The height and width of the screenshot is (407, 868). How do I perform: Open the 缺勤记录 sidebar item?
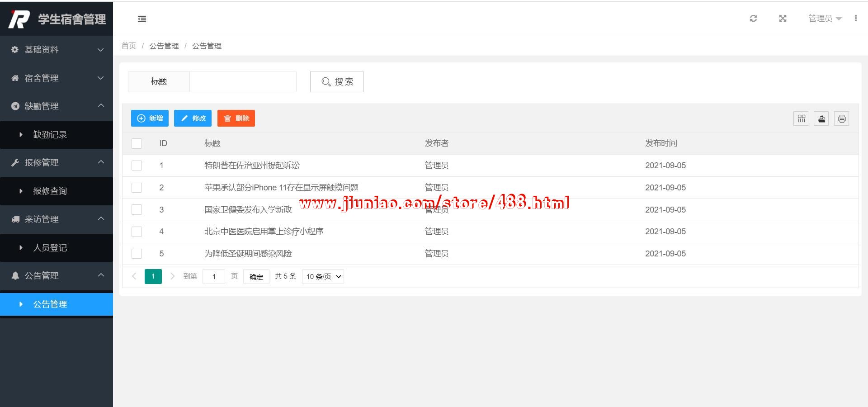[x=50, y=135]
